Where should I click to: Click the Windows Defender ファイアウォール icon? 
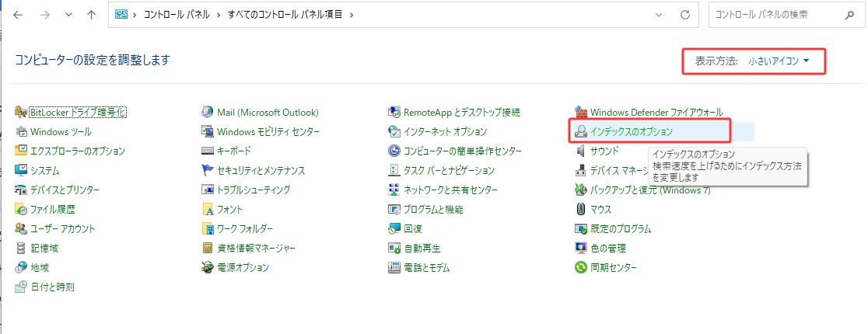click(581, 113)
